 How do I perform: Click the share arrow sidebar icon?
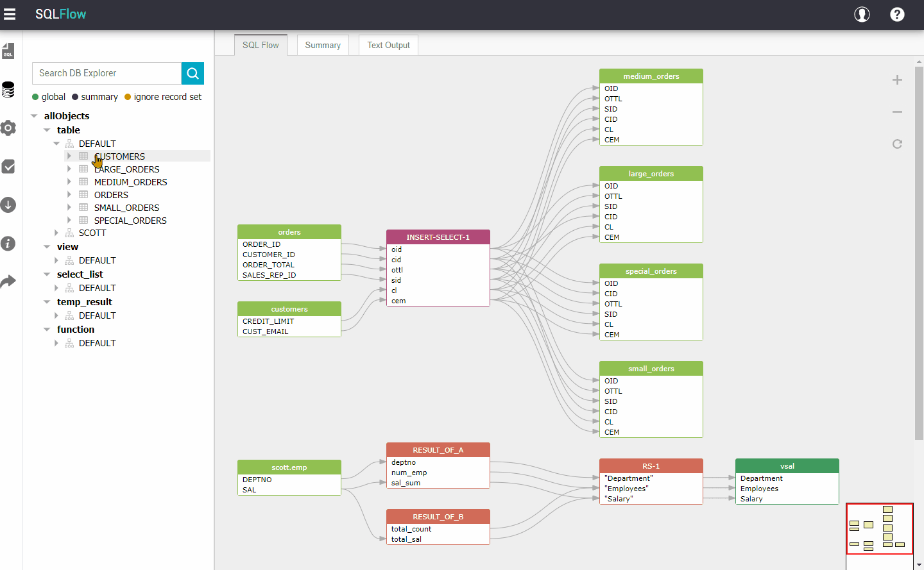[8, 281]
